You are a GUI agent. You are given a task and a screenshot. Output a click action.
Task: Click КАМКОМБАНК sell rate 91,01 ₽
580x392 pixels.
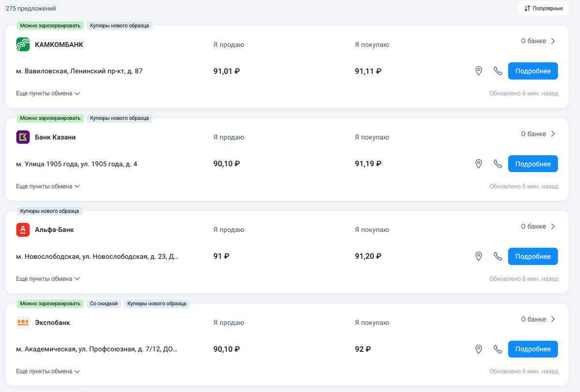tap(227, 71)
